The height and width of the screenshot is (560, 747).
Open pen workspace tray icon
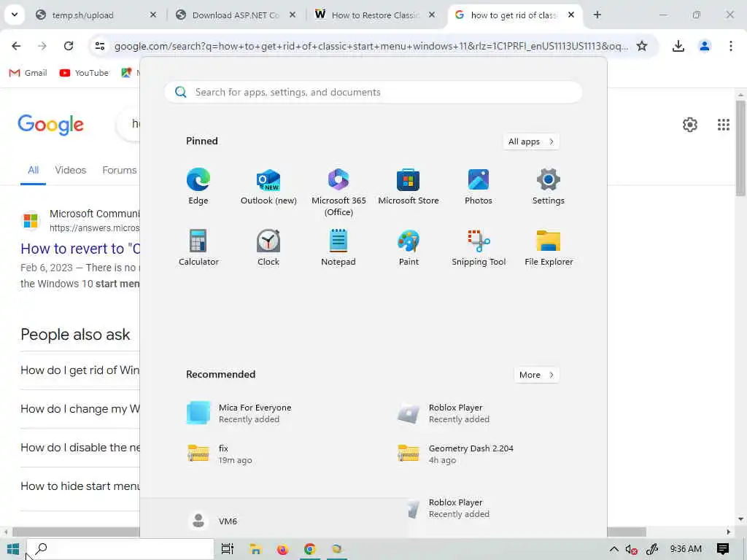tap(651, 549)
